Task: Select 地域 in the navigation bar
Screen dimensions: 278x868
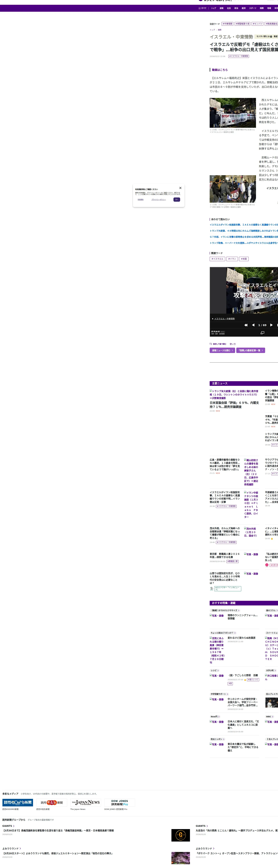Action: click(x=269, y=8)
